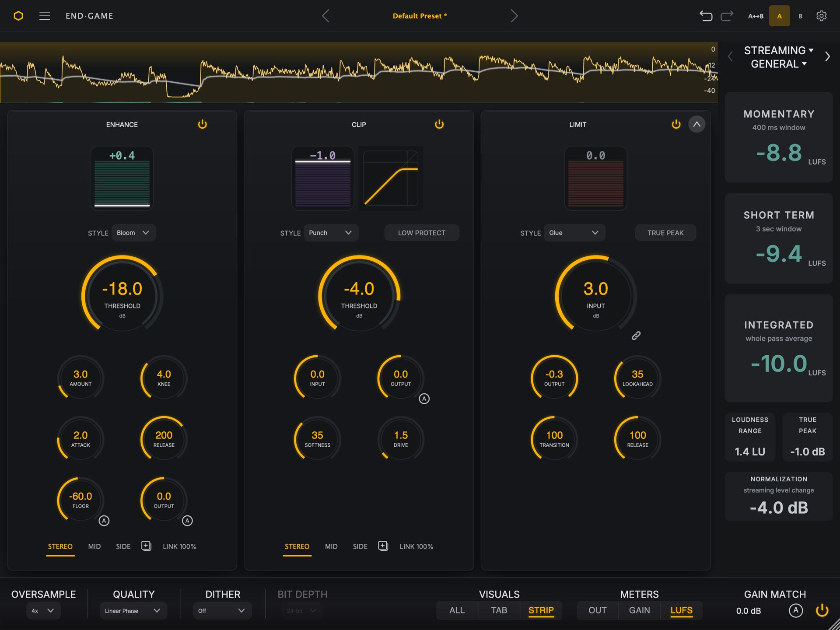
Task: Click the A↔B copy icon
Action: pos(756,16)
